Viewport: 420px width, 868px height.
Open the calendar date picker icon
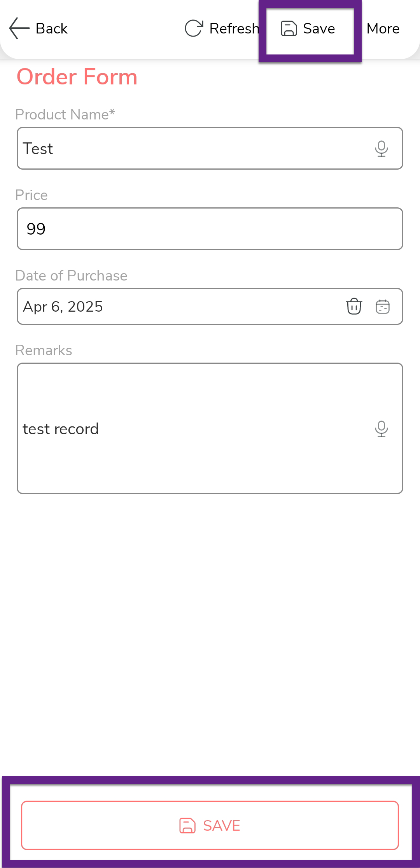pos(383,307)
